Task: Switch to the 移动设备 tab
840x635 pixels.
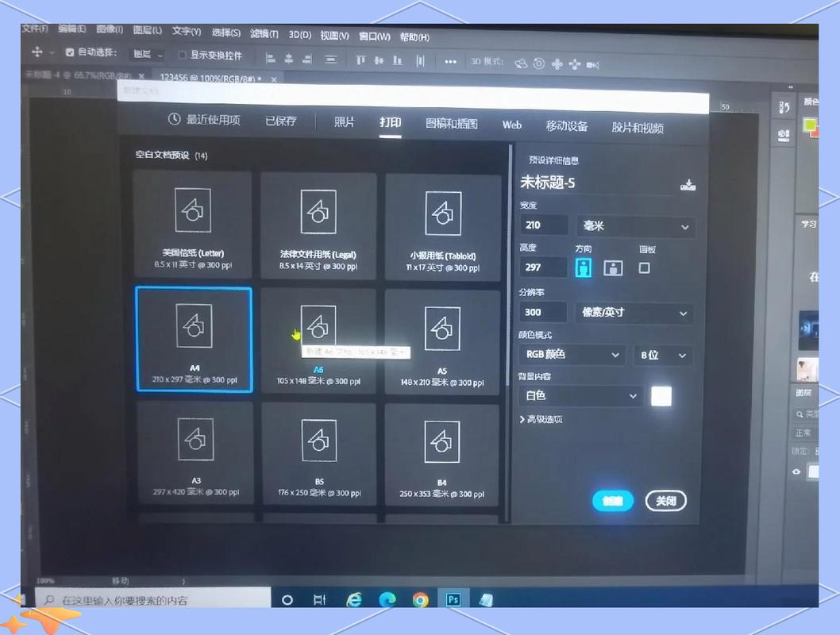Action: coord(567,126)
